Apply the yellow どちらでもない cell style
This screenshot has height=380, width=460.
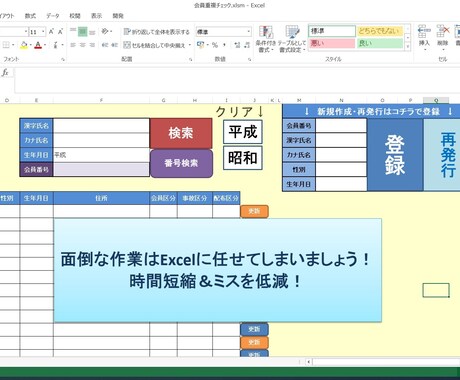(380, 31)
